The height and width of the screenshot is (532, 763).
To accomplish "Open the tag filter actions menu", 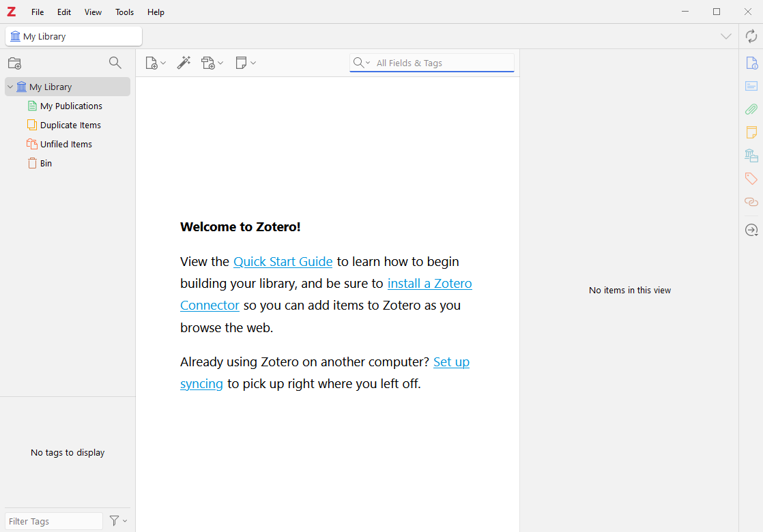I will 118,521.
